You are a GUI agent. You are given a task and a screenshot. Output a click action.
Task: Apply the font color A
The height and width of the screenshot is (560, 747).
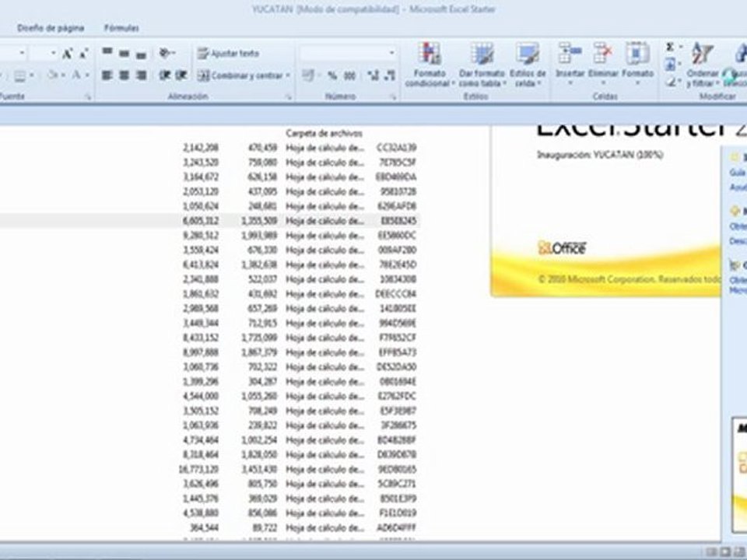(76, 75)
